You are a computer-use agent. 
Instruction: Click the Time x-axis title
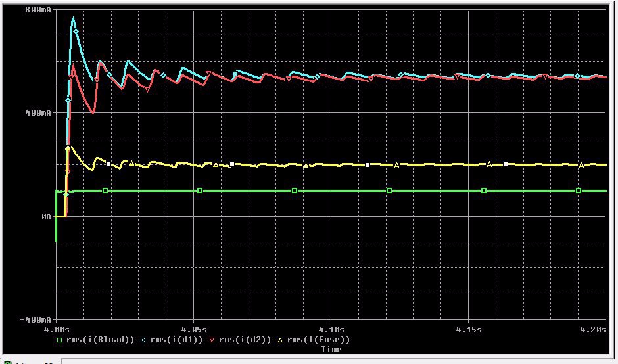[331, 350]
